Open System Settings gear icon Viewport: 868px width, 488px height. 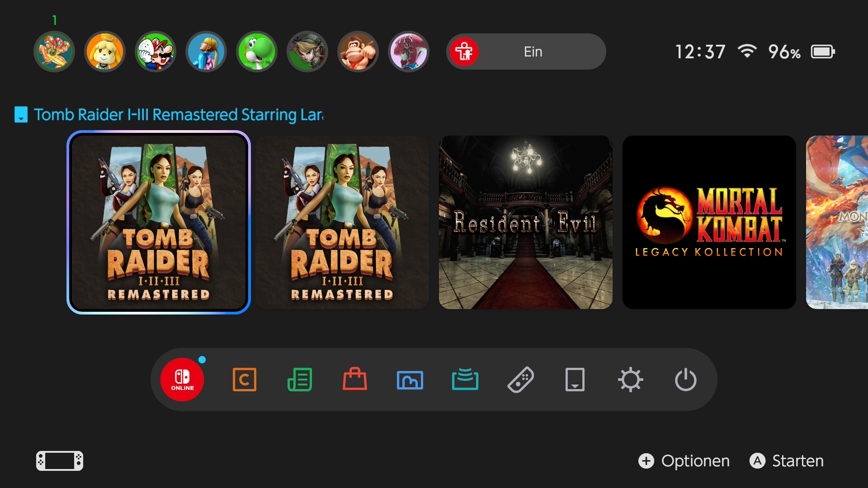coord(631,380)
